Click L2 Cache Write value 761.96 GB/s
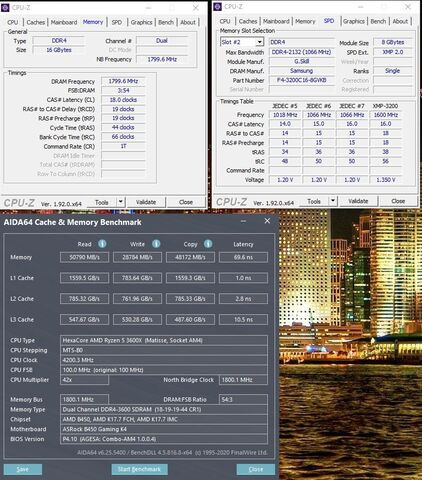This screenshot has height=480, width=422. 137,299
